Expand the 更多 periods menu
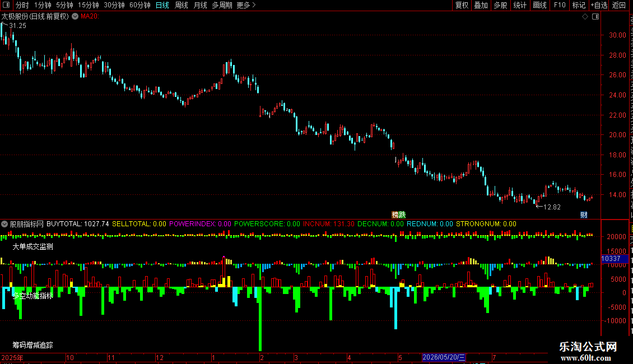This screenshot has width=633, height=364. pyautogui.click(x=246, y=5)
